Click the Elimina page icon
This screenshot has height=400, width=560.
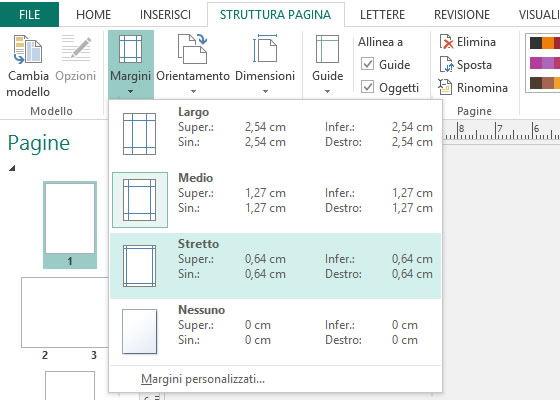pyautogui.click(x=446, y=42)
